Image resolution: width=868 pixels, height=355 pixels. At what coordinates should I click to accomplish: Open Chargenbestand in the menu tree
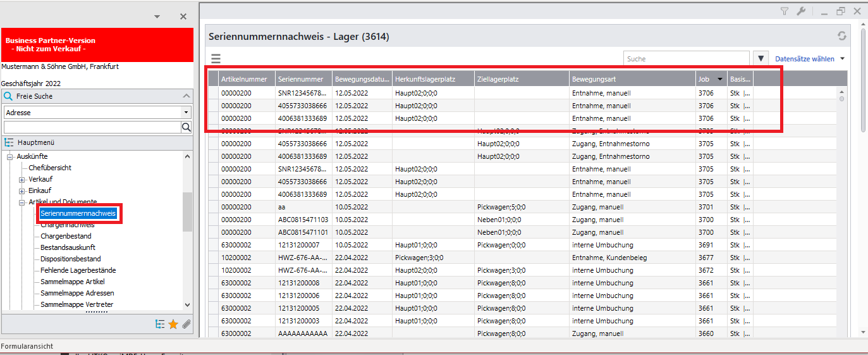[x=66, y=236]
